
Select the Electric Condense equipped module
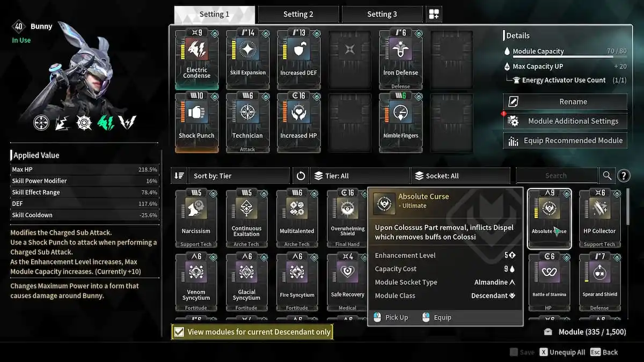coord(197,59)
